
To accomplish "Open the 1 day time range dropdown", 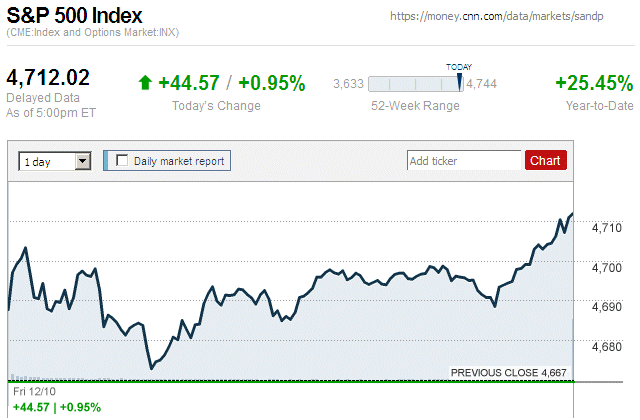I will tap(83, 160).
